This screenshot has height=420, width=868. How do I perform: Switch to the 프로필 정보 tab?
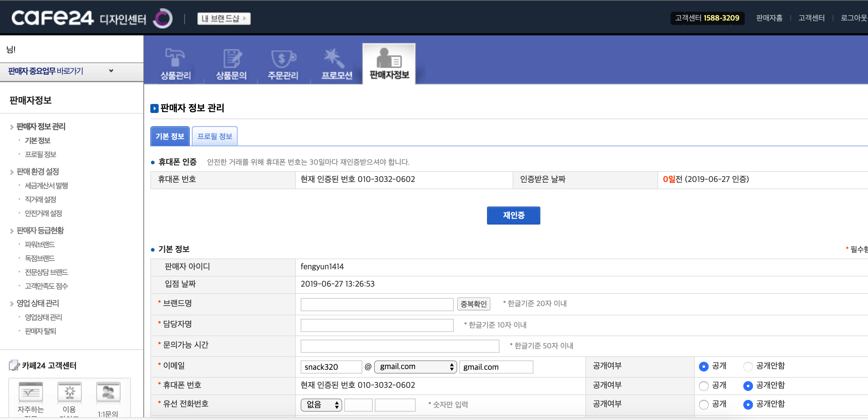coord(215,136)
